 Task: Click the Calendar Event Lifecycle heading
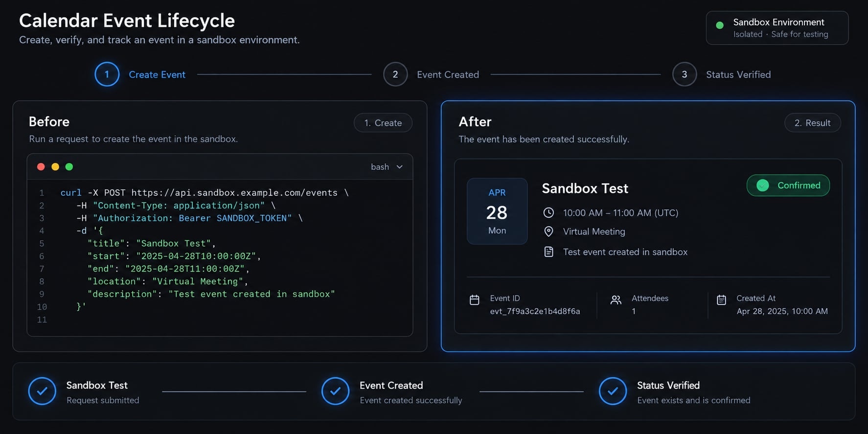[127, 21]
